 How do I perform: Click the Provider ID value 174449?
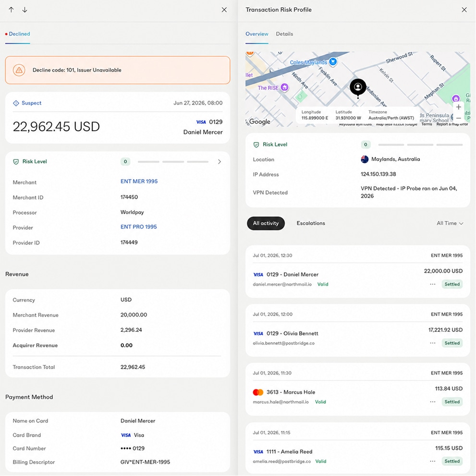(129, 243)
